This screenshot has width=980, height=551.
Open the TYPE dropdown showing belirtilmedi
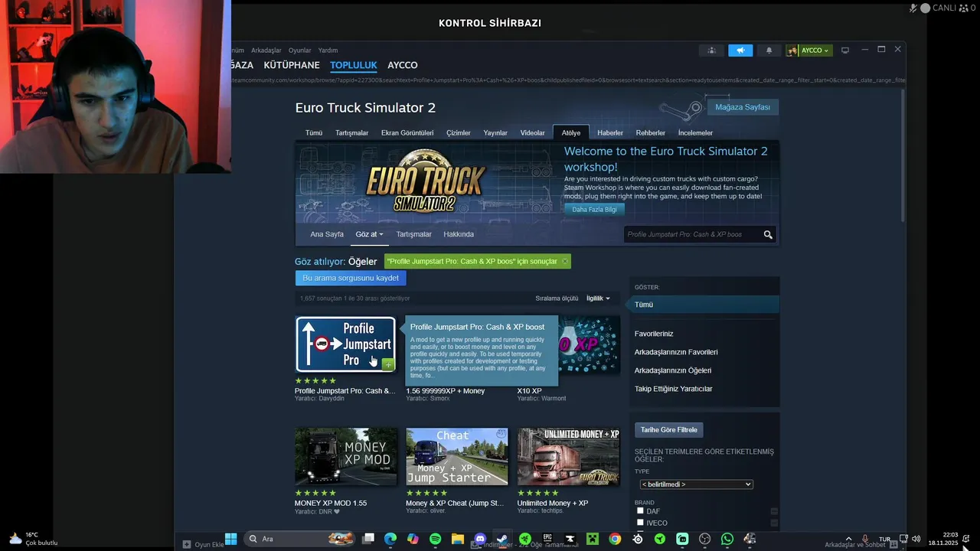tap(696, 484)
